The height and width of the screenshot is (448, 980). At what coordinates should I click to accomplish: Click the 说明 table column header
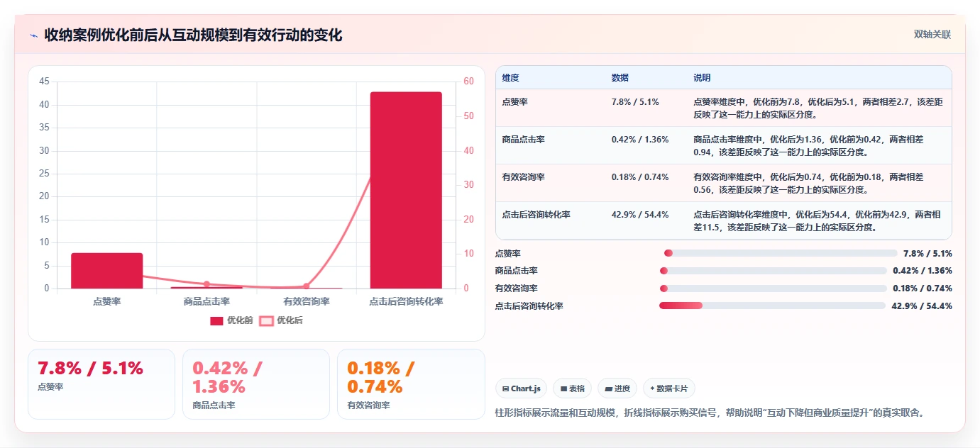702,78
